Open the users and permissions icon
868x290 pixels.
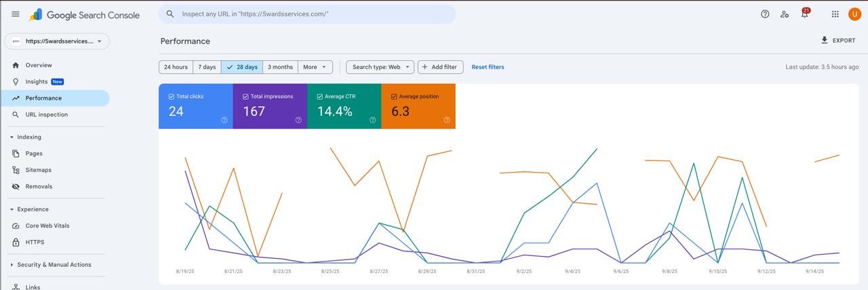[x=785, y=14]
